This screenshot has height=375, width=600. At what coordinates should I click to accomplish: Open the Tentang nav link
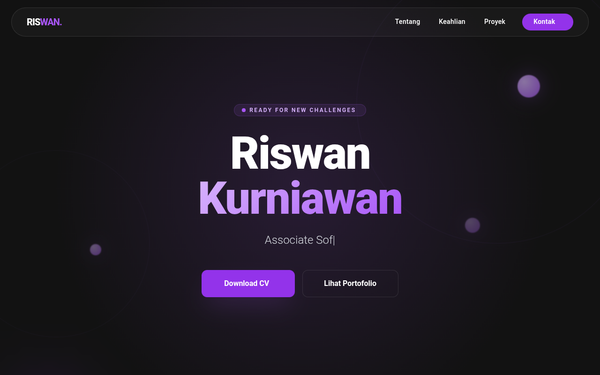click(x=407, y=22)
